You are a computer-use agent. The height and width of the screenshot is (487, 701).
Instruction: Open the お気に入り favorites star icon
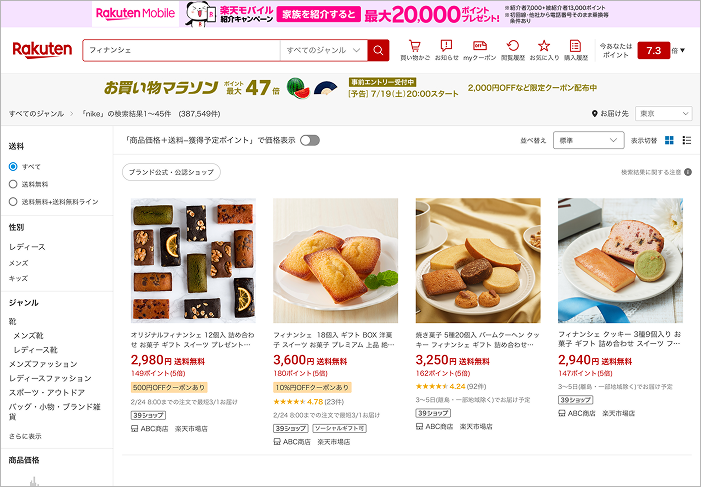click(544, 50)
